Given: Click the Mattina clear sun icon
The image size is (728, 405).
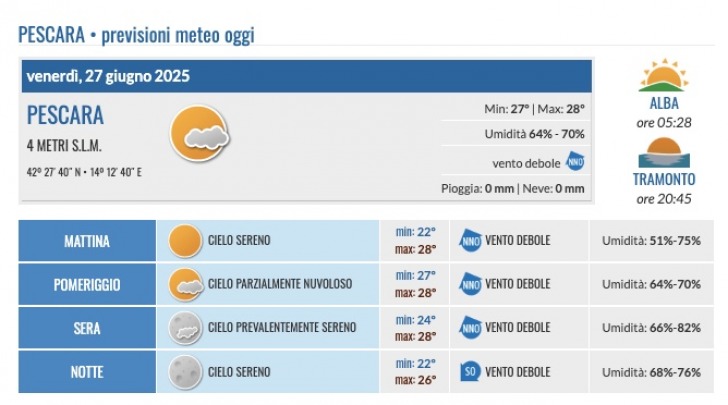Looking at the screenshot, I should pos(185,241).
